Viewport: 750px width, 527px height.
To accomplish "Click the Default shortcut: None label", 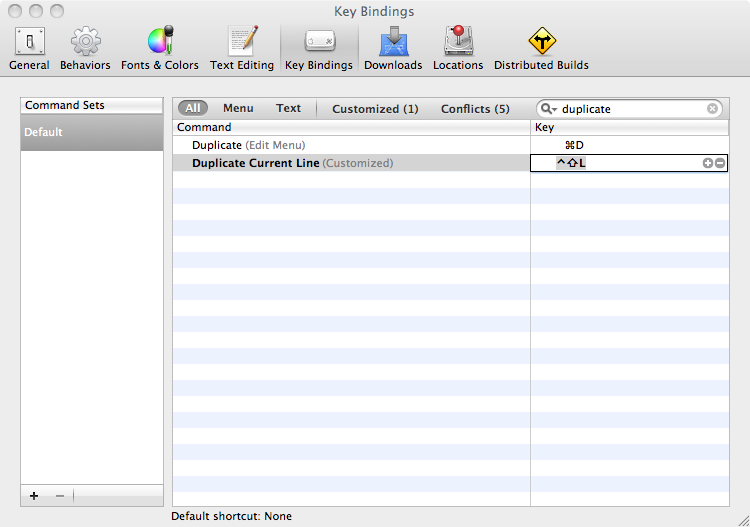I will (232, 516).
